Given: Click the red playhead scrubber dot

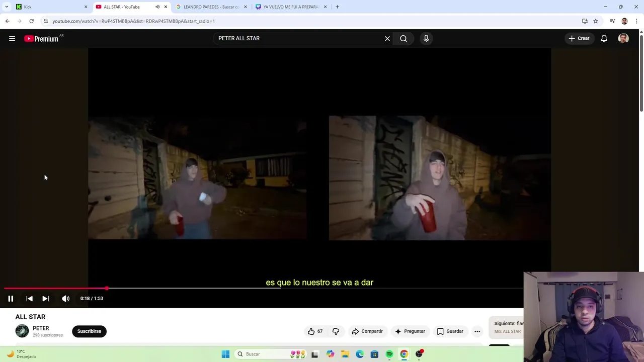Looking at the screenshot, I should pyautogui.click(x=107, y=289).
